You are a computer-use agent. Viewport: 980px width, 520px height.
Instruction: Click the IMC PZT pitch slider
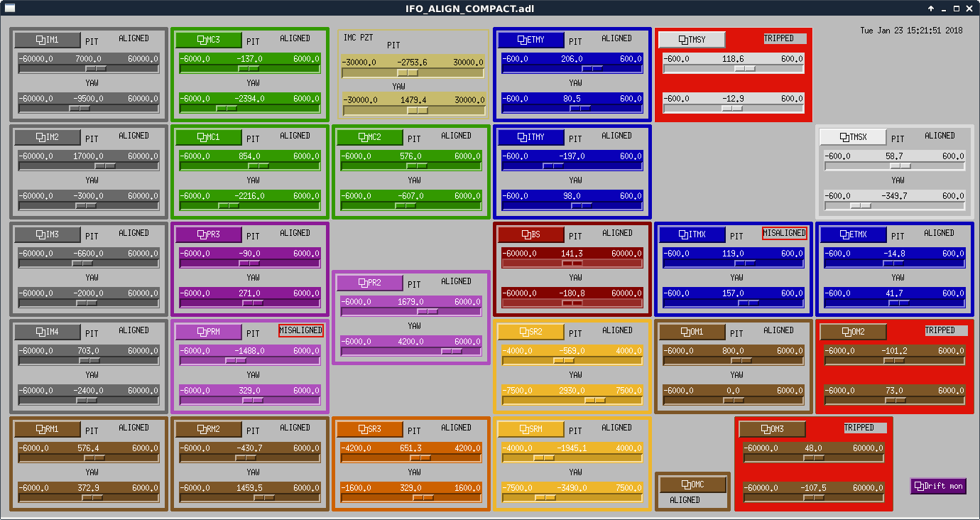(x=413, y=72)
